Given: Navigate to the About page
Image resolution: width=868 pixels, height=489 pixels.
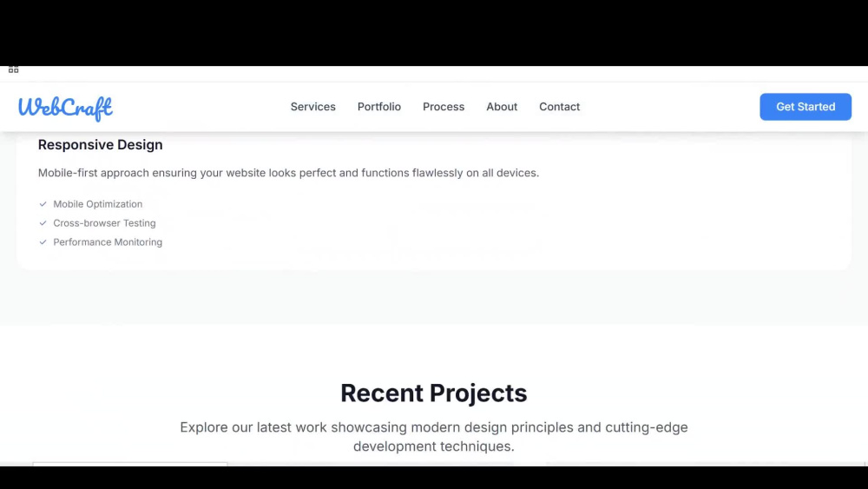Looking at the screenshot, I should 502,107.
